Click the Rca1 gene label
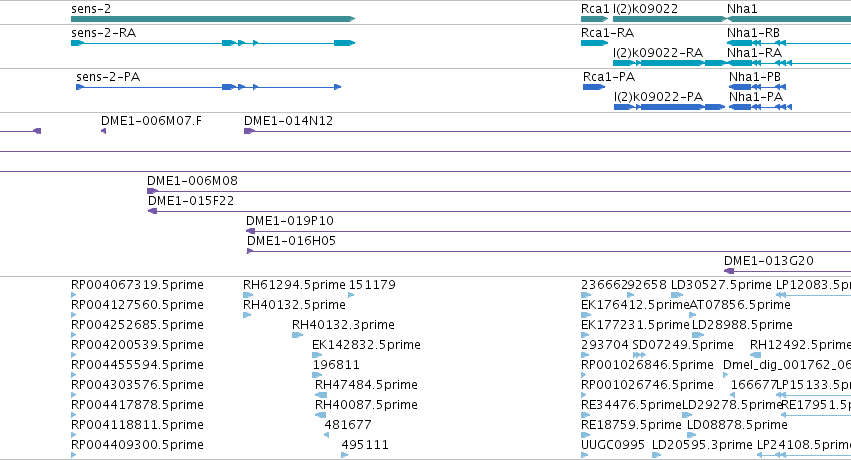The height and width of the screenshot is (460, 851). tap(595, 9)
